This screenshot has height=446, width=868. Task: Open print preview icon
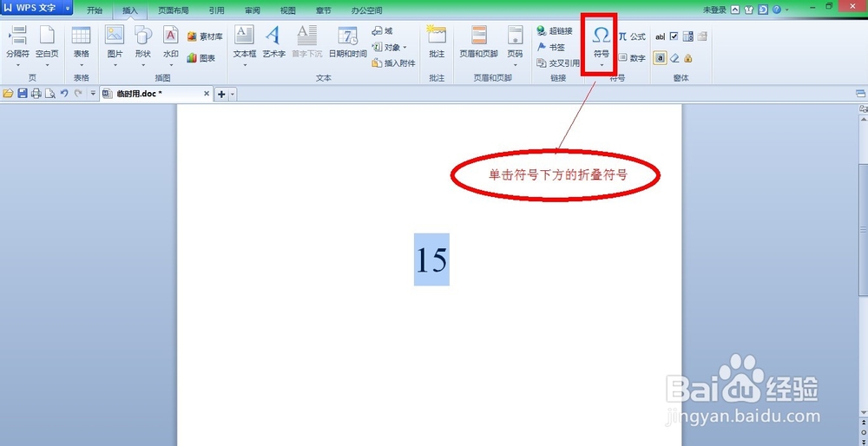pyautogui.click(x=49, y=94)
